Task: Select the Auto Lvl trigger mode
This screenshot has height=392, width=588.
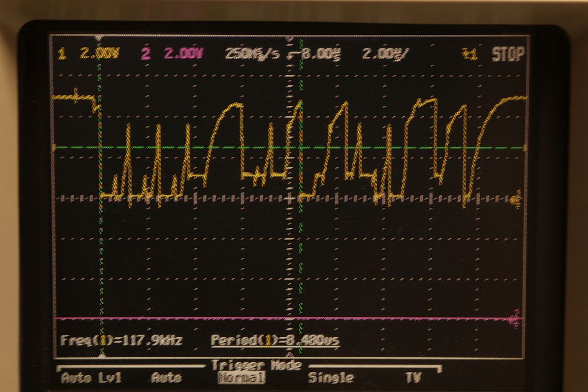Action: [91, 378]
